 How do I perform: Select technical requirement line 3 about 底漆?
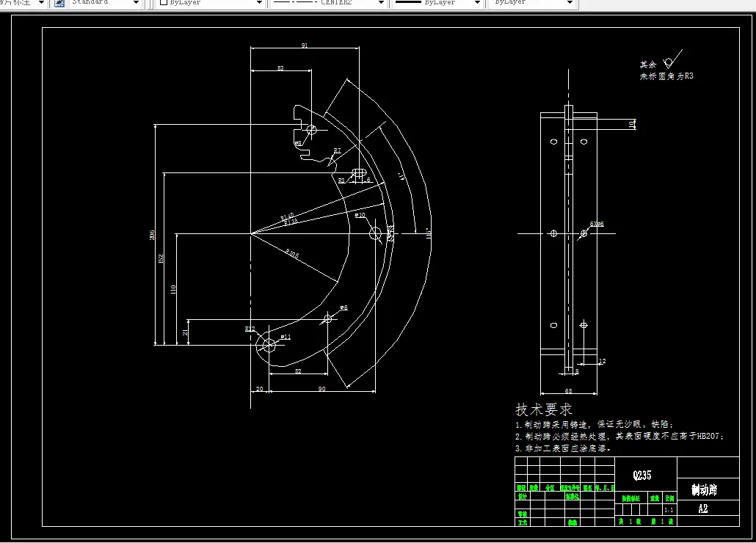click(563, 448)
